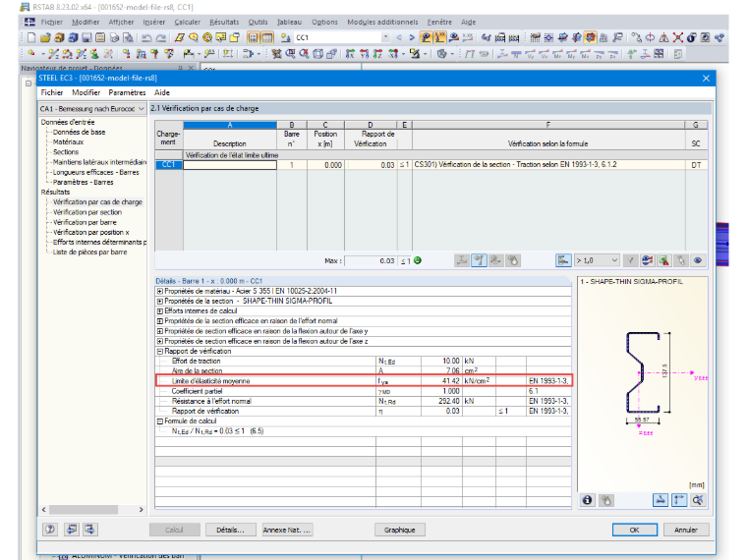Expand Propriétés de matériau - Acier S 355 row
Image resolution: width=747 pixels, height=560 pixels.
[160, 291]
